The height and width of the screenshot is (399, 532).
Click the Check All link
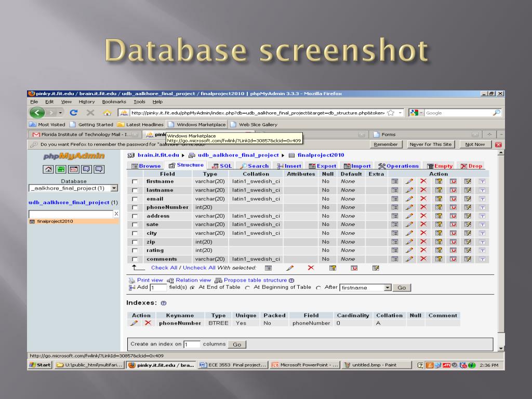(164, 268)
